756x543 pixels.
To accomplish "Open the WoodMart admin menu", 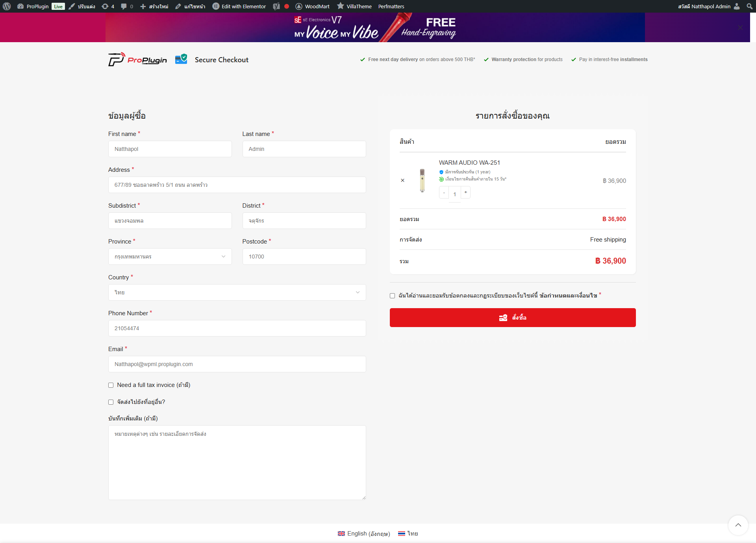I will point(312,6).
